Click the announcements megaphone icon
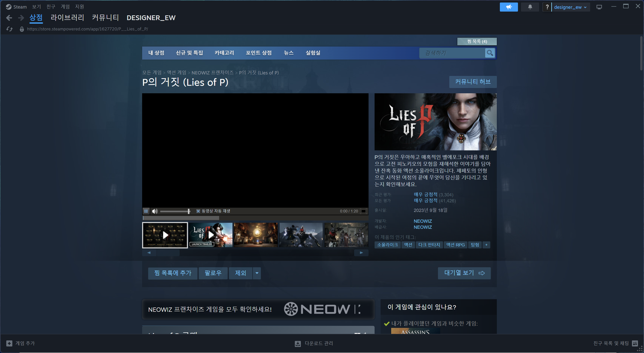644x353 pixels. click(509, 7)
